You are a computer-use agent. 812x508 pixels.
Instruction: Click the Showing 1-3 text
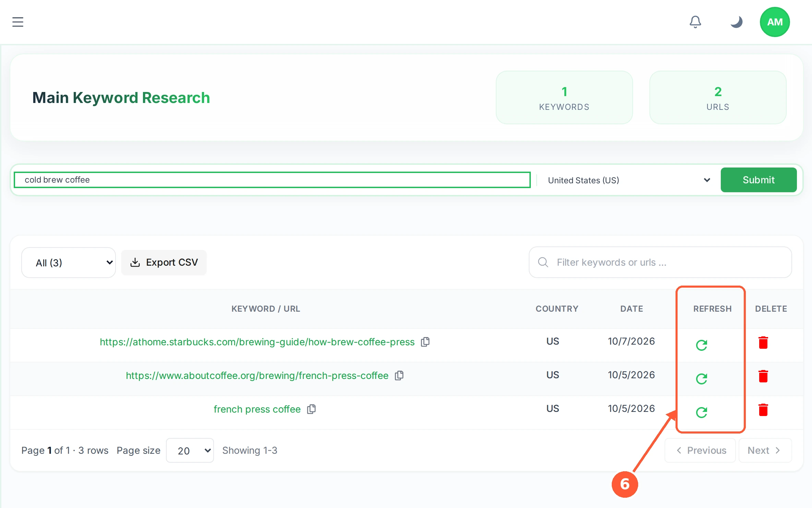coord(250,450)
